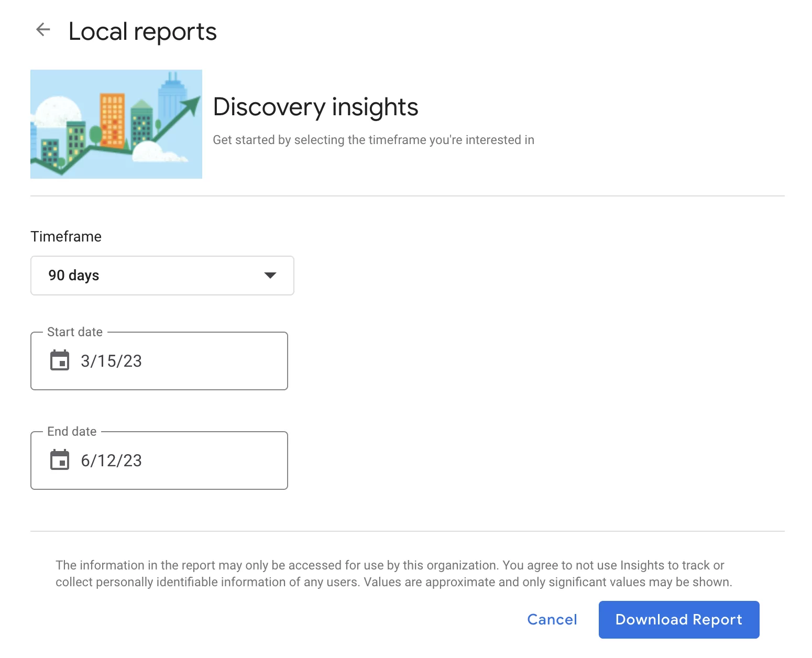
Task: Click the Start date field label
Action: click(75, 332)
